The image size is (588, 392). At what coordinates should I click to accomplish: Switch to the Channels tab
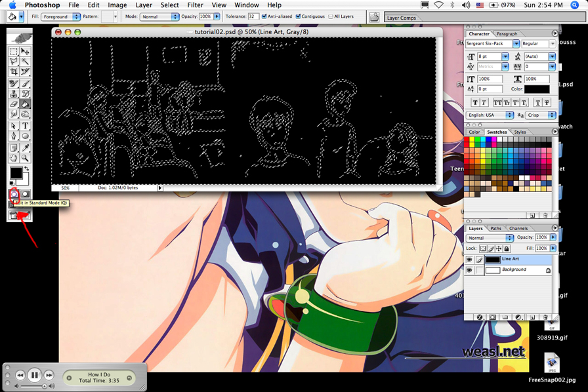(x=518, y=228)
